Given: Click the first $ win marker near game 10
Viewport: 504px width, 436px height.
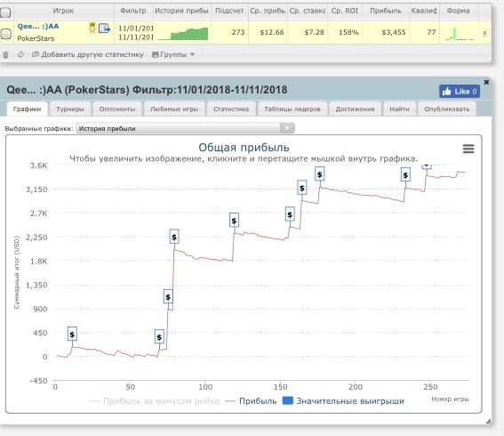Looking at the screenshot, I should coord(72,334).
